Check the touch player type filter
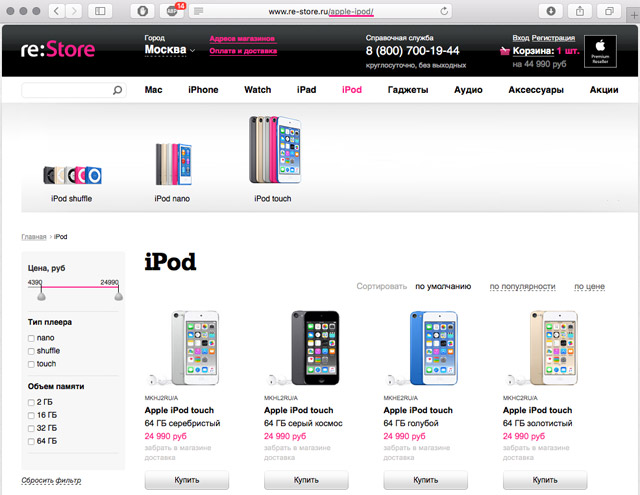The height and width of the screenshot is (495, 640). click(x=31, y=364)
